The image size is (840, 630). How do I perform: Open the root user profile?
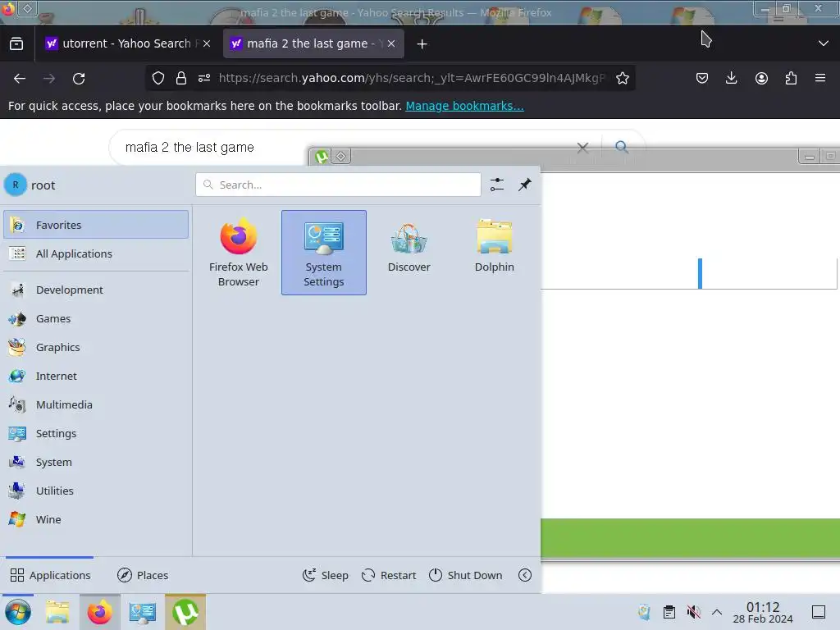click(30, 185)
